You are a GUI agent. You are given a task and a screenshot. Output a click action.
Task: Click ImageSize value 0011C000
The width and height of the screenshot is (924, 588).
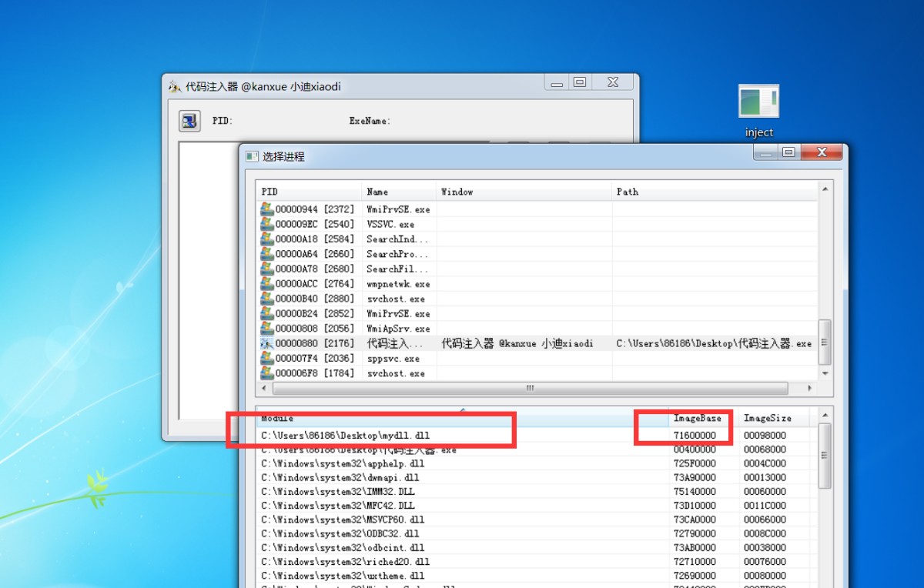click(x=765, y=506)
